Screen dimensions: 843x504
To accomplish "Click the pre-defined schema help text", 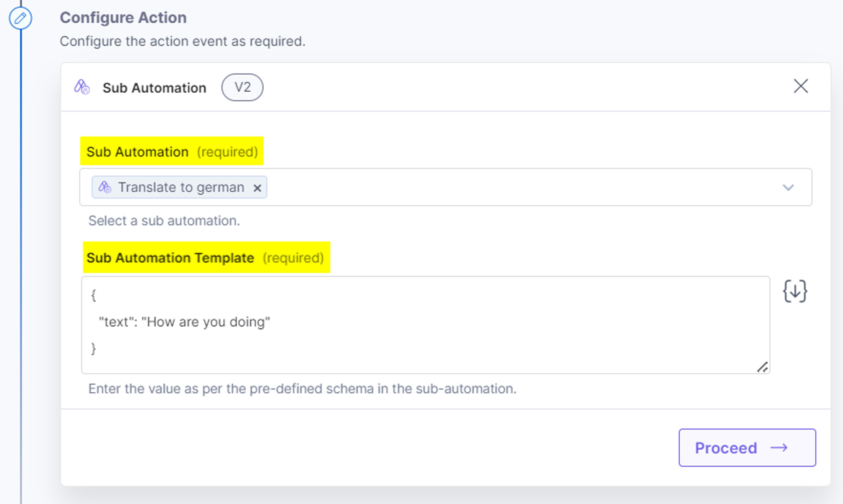I will (302, 389).
